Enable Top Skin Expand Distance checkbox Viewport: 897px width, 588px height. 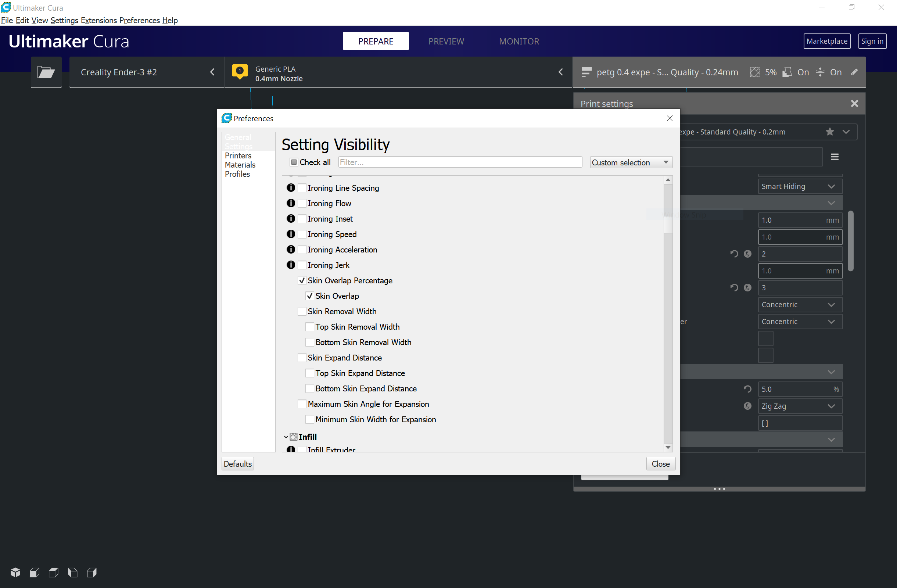(309, 373)
